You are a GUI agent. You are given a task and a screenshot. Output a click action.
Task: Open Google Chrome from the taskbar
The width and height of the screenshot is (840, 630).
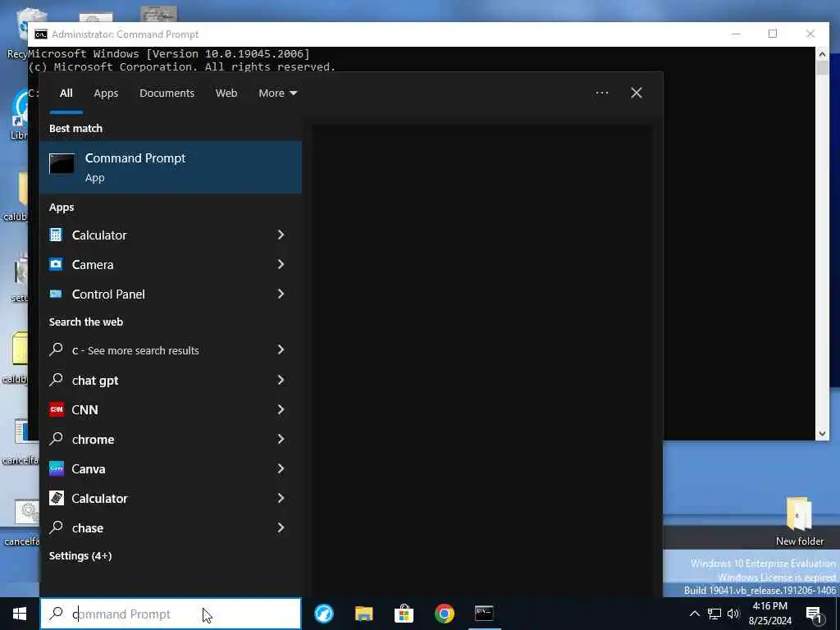click(444, 614)
